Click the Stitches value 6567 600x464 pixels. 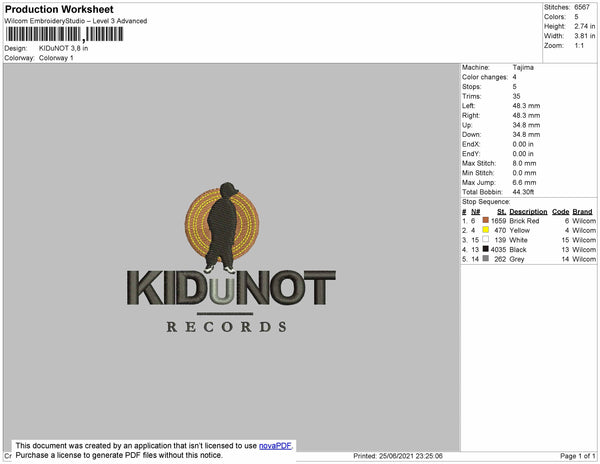pyautogui.click(x=582, y=7)
